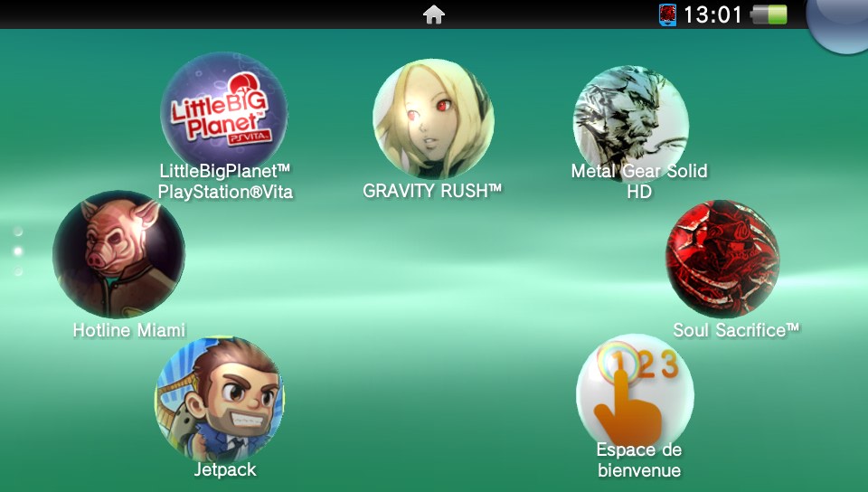Image resolution: width=868 pixels, height=492 pixels.
Task: Tap the 'Espace de bienvenue' label
Action: 639,460
